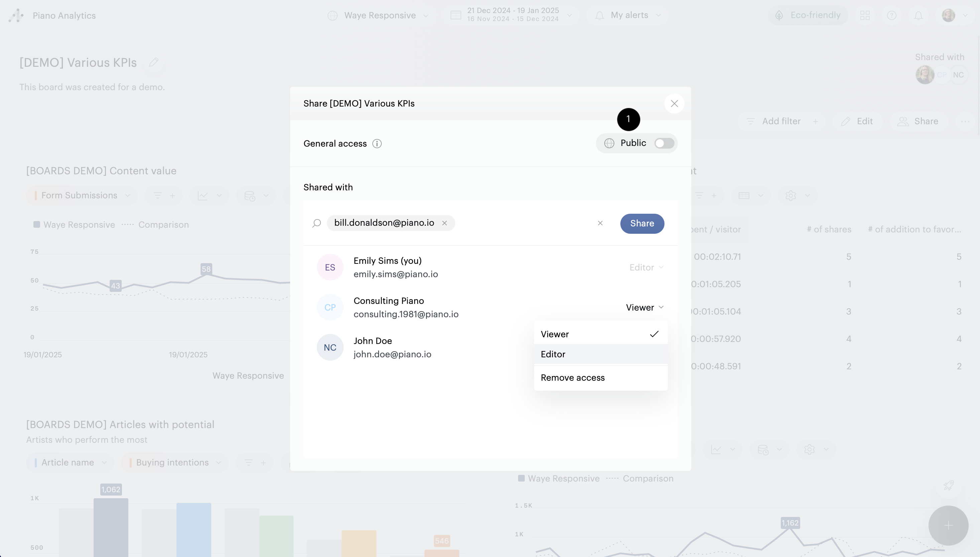Image resolution: width=980 pixels, height=557 pixels.
Task: Expand the Viewer role dropdown for Consulting Piano
Action: [x=645, y=307]
